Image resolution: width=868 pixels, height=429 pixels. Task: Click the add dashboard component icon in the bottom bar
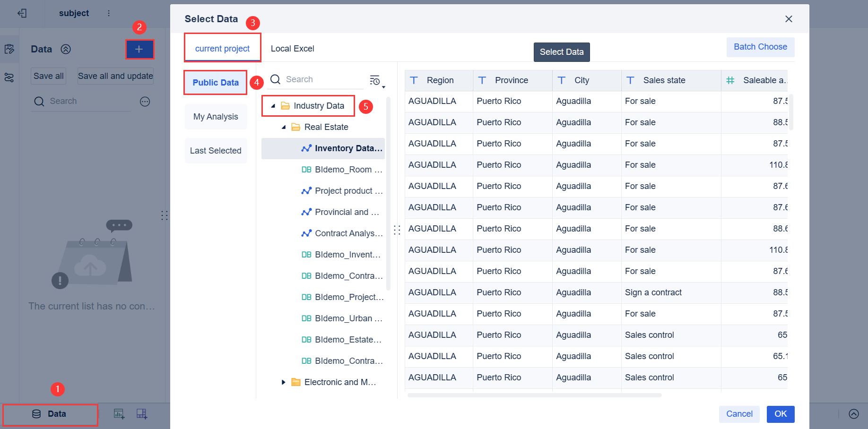[141, 414]
